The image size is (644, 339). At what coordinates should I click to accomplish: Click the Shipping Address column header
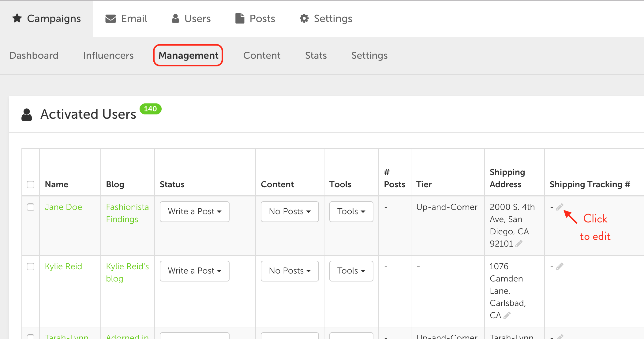click(x=507, y=178)
